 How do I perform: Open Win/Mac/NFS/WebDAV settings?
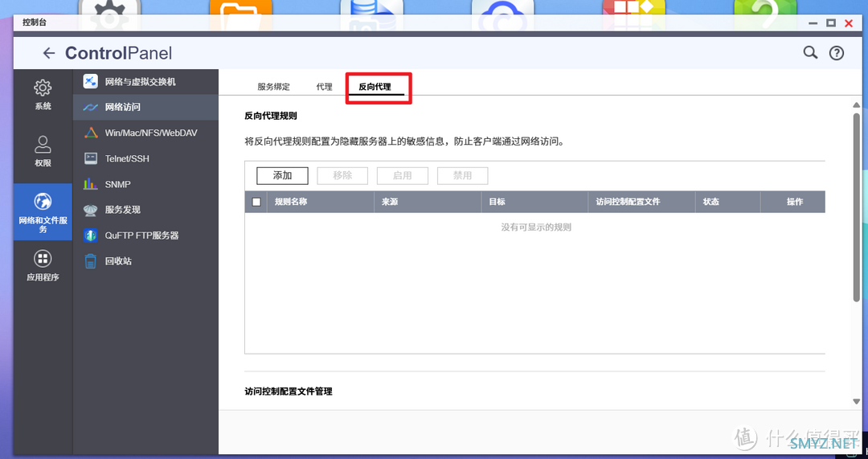145,133
